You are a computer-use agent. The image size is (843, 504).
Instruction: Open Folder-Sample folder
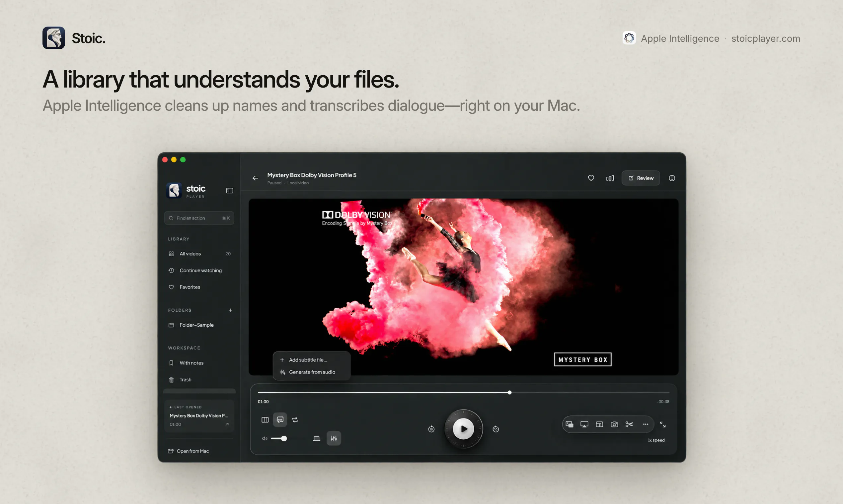tap(199, 325)
